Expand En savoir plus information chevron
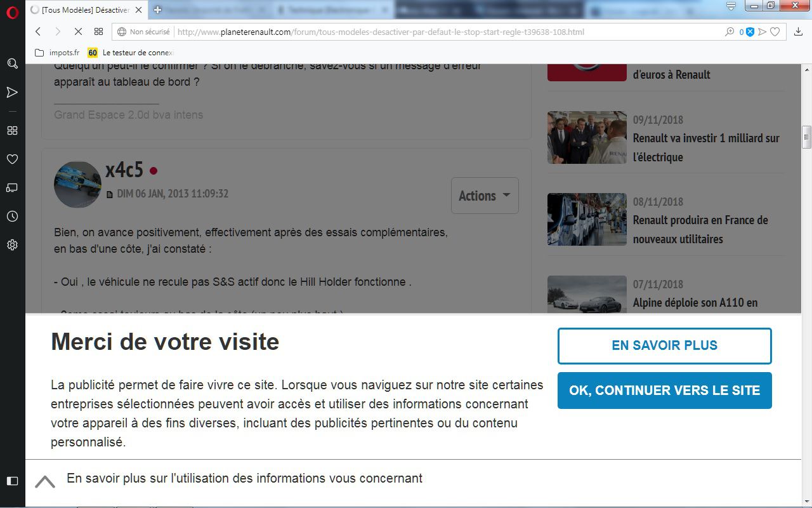The height and width of the screenshot is (508, 812). [45, 482]
